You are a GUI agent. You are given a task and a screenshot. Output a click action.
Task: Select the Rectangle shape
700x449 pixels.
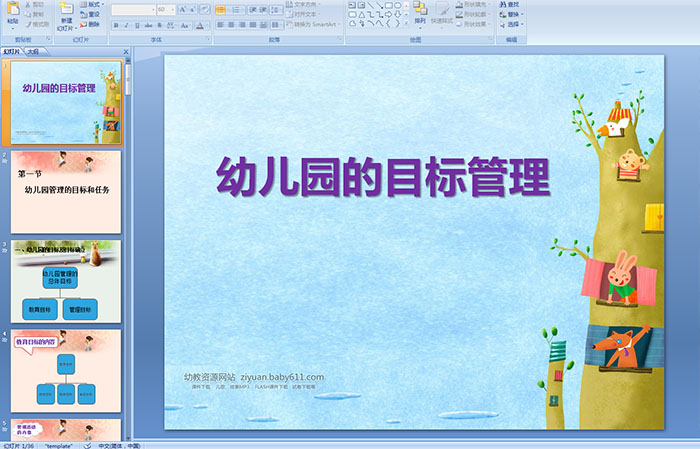[388, 5]
